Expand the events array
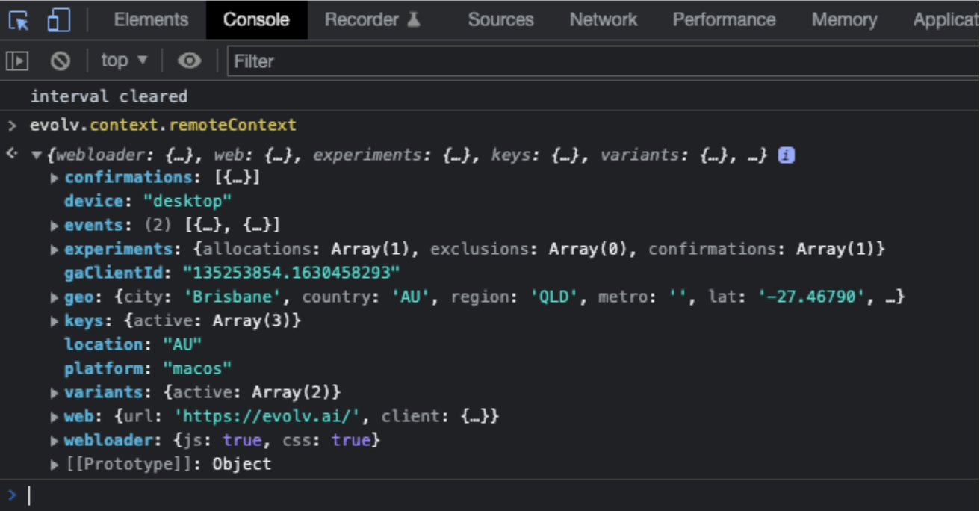The height and width of the screenshot is (511, 980). pyautogui.click(x=55, y=226)
